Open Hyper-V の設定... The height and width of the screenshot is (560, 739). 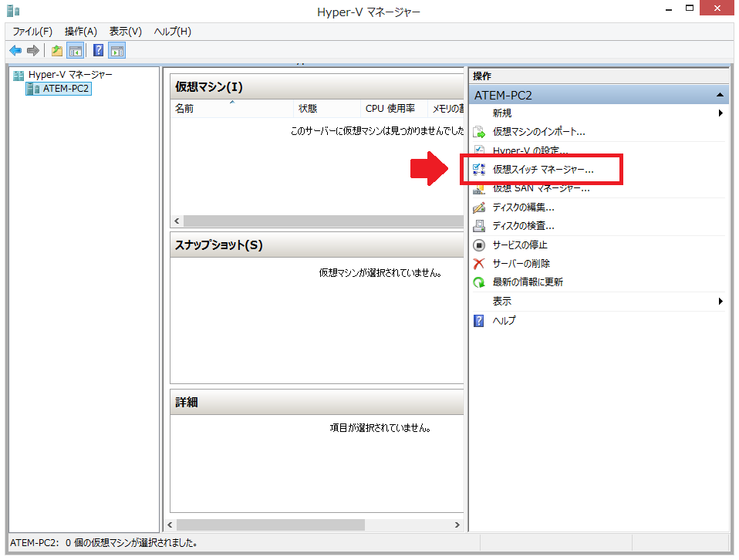[x=531, y=150]
